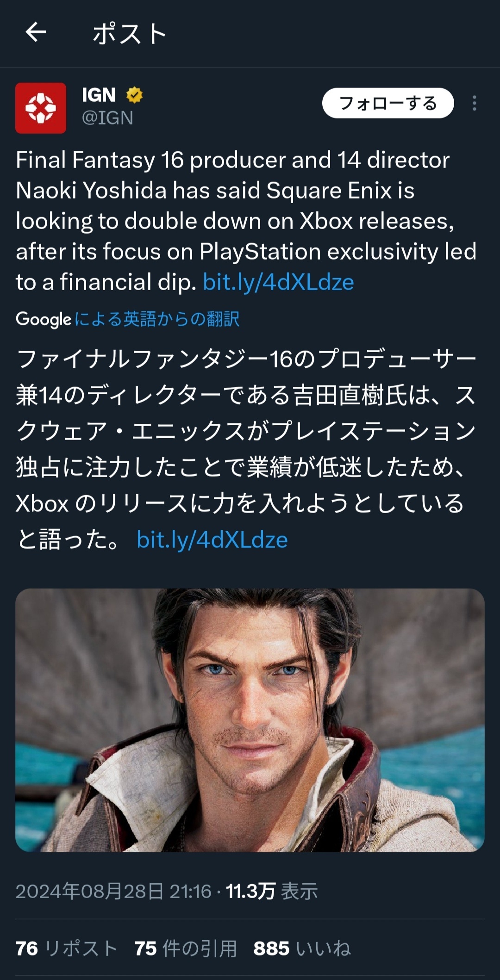Open bit.ly link in English text
The image size is (500, 980).
278,282
